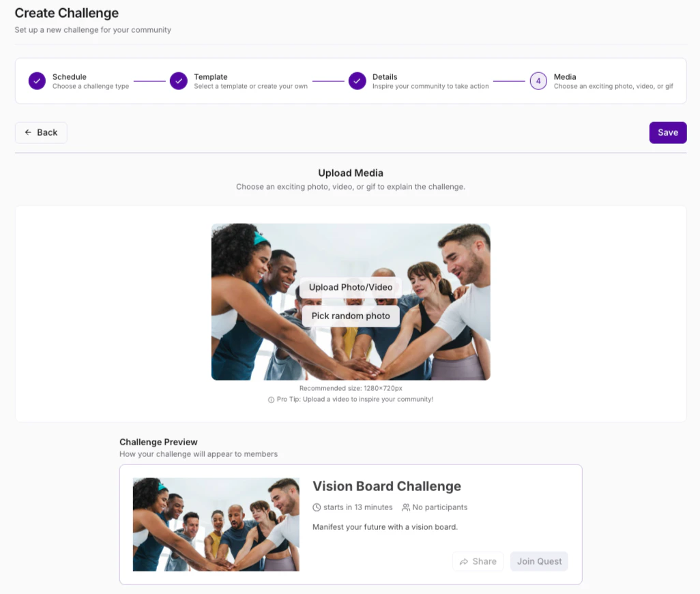Click the info icon next to Pro Tip
Viewport: 700px width, 594px height.
(271, 400)
